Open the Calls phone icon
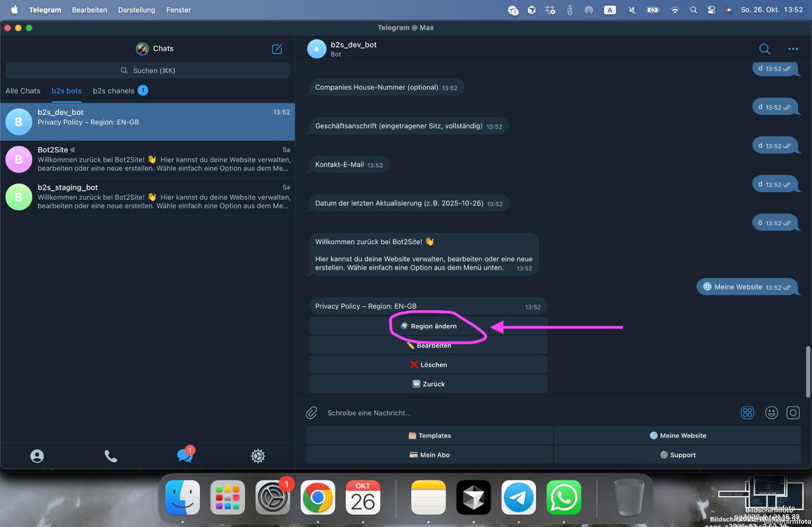The height and width of the screenshot is (527, 812). (110, 456)
